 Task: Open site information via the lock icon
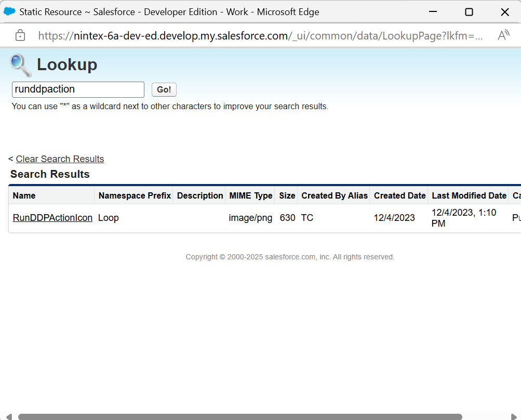pyautogui.click(x=20, y=35)
